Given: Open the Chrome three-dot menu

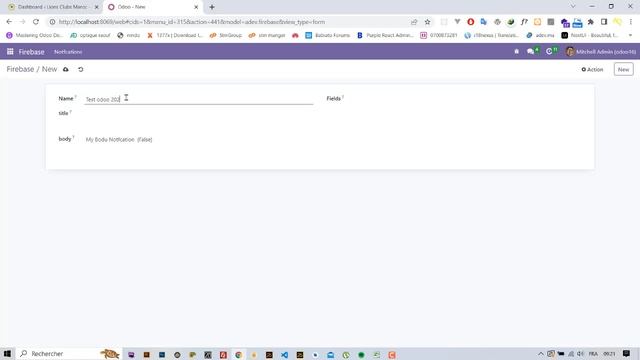Looking at the screenshot, I should pyautogui.click(x=631, y=22).
